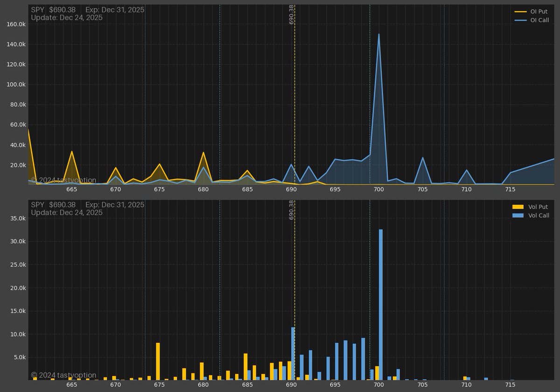Click the OI Put legend label

click(539, 11)
